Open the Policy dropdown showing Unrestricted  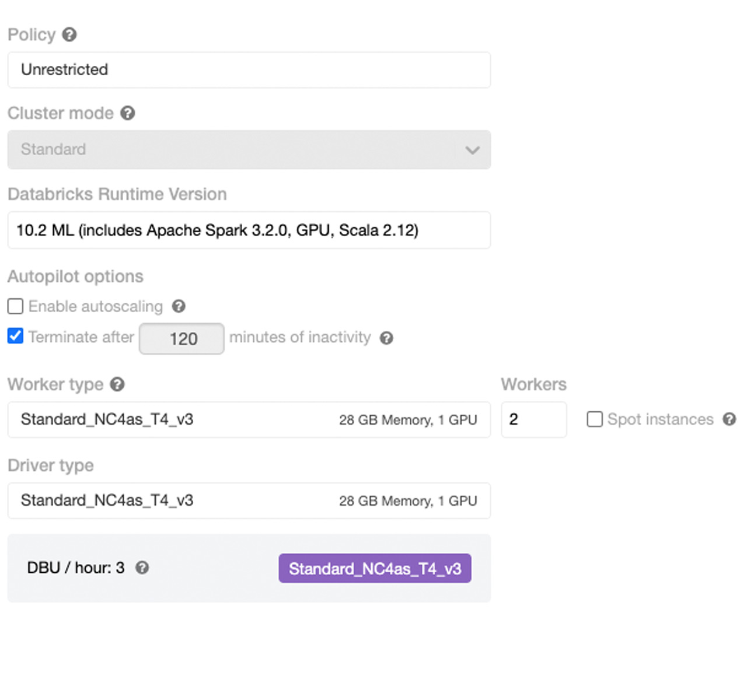click(249, 70)
